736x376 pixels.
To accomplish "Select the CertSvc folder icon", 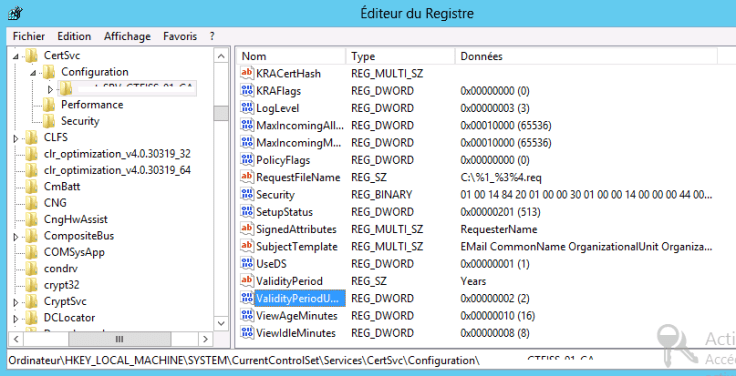I will click(31, 55).
